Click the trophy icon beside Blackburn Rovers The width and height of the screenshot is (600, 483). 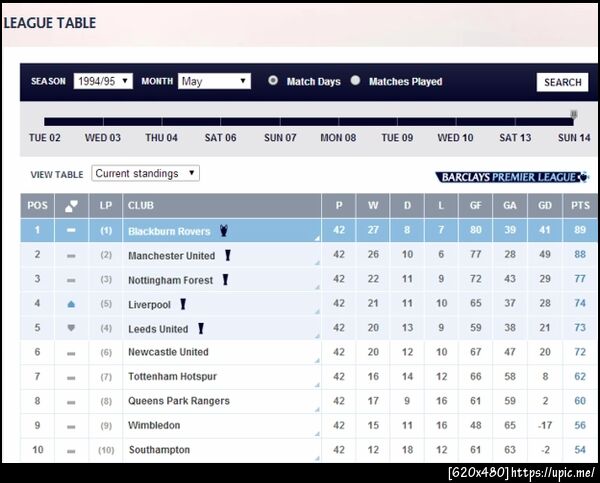point(222,230)
